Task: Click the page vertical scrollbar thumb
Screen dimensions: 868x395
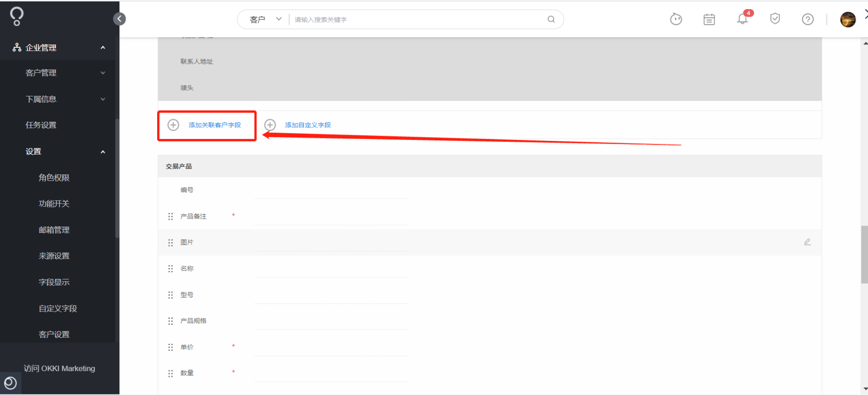Action: (x=864, y=255)
